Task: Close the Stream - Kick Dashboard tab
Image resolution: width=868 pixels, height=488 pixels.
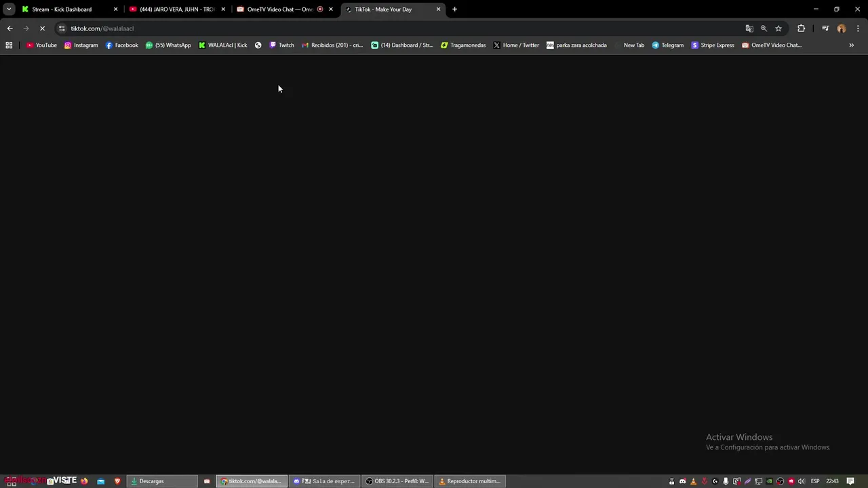Action: coord(115,9)
